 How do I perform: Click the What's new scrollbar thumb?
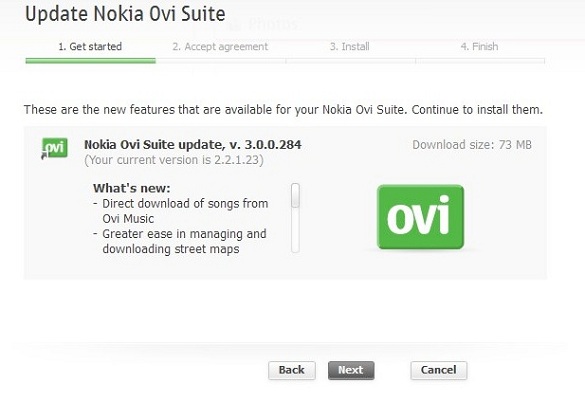pyautogui.click(x=295, y=195)
